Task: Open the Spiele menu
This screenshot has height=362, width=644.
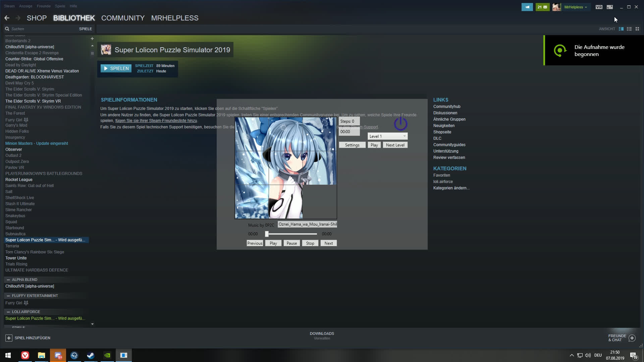Action: coord(60,6)
